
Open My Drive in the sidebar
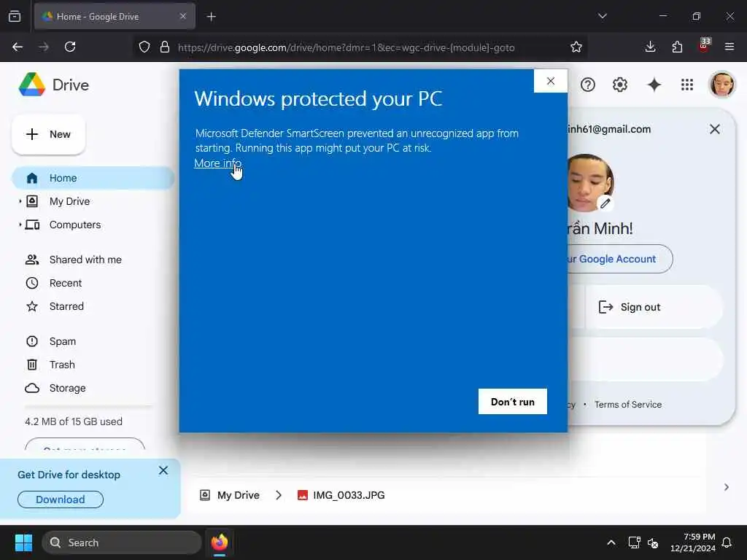click(x=69, y=201)
